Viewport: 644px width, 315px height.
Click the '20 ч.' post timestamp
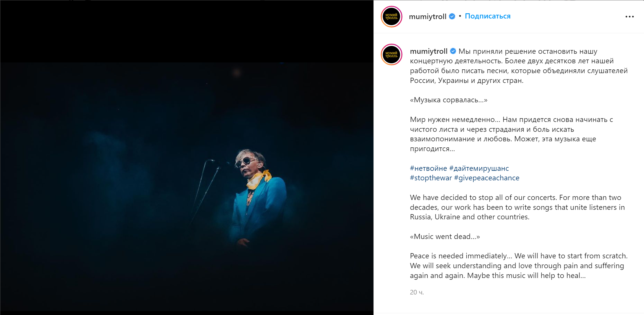click(x=417, y=292)
